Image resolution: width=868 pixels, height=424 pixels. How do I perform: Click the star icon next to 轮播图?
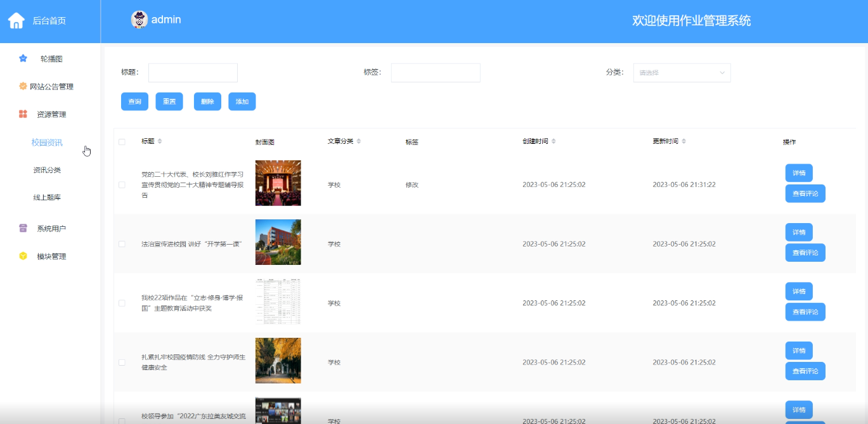(x=23, y=58)
